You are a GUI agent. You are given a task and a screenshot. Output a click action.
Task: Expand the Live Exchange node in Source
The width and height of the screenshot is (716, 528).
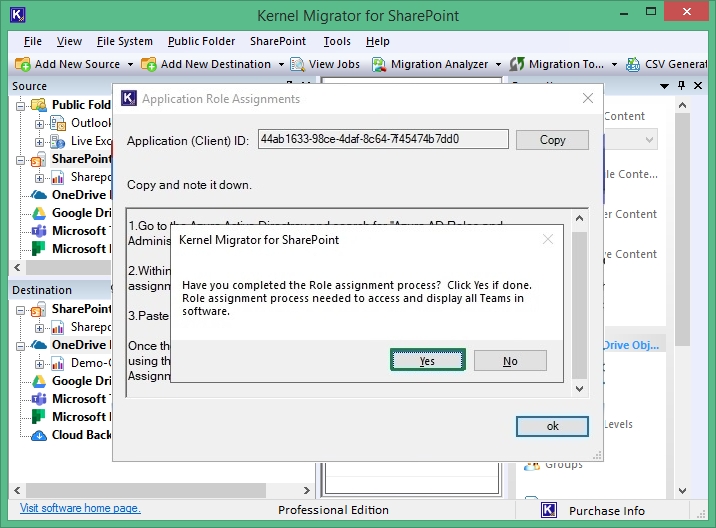click(39, 143)
